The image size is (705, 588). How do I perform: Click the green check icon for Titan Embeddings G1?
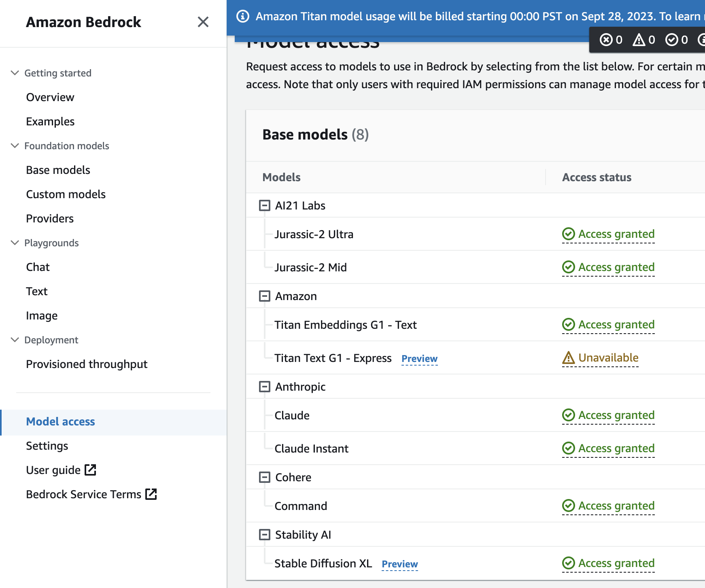click(569, 324)
